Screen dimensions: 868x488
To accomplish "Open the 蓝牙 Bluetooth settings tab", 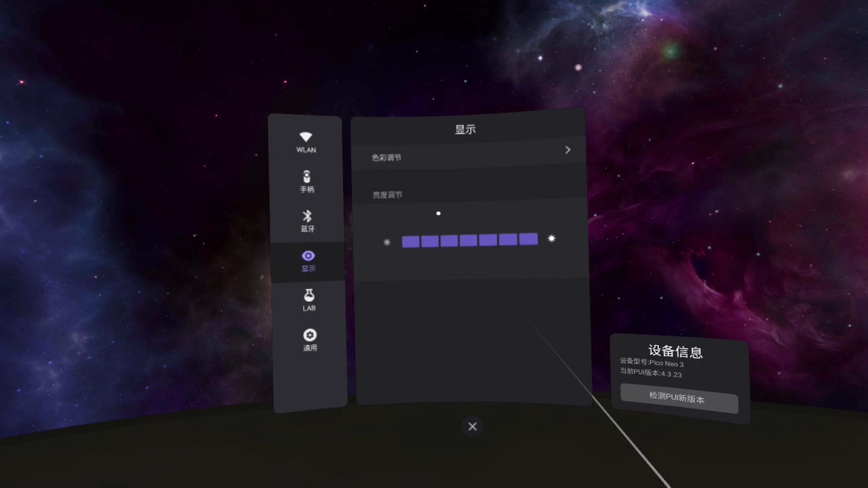I will 307,221.
